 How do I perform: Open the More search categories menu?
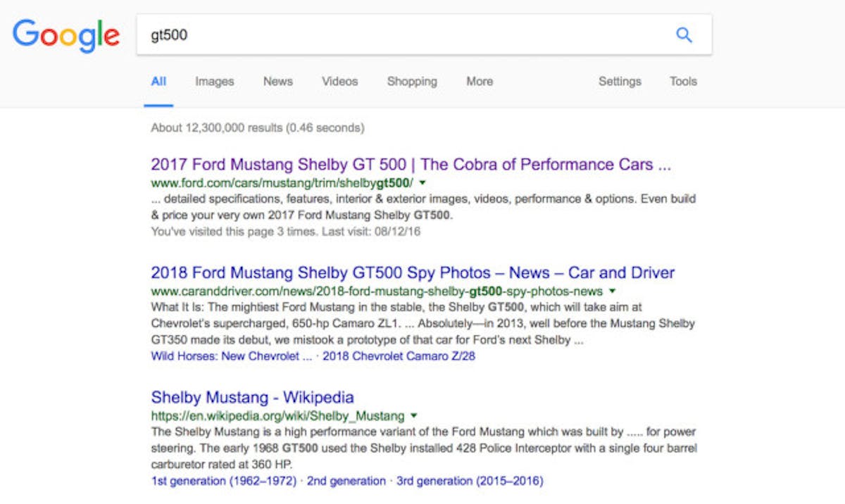[479, 82]
